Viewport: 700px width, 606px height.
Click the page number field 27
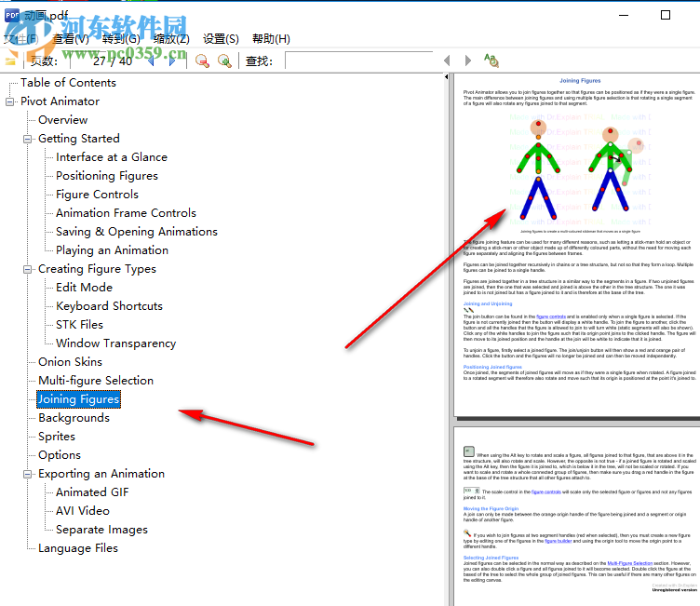99,61
